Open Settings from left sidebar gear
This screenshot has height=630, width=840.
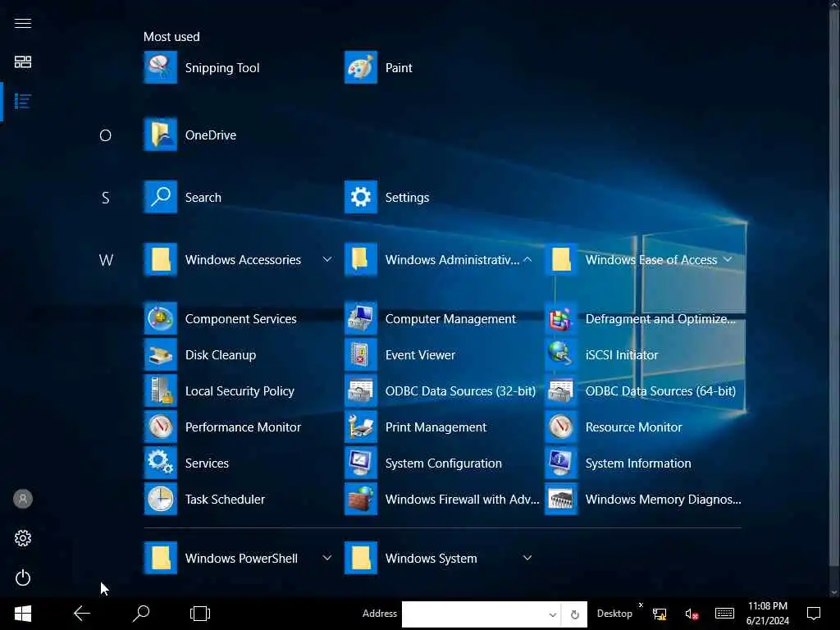coord(22,538)
